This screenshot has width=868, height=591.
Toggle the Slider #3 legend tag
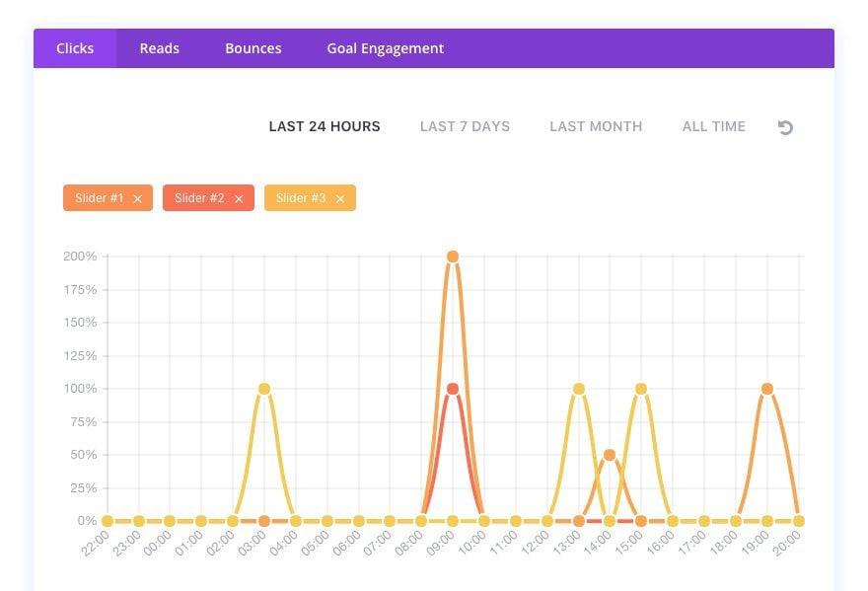coord(300,198)
